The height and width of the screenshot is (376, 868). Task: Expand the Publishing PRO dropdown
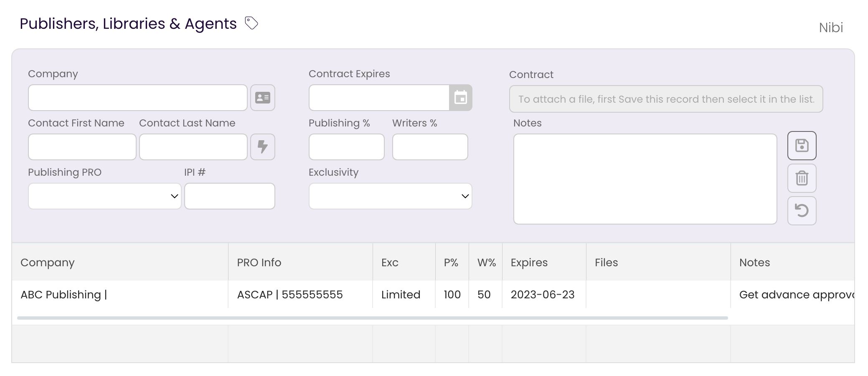[105, 196]
